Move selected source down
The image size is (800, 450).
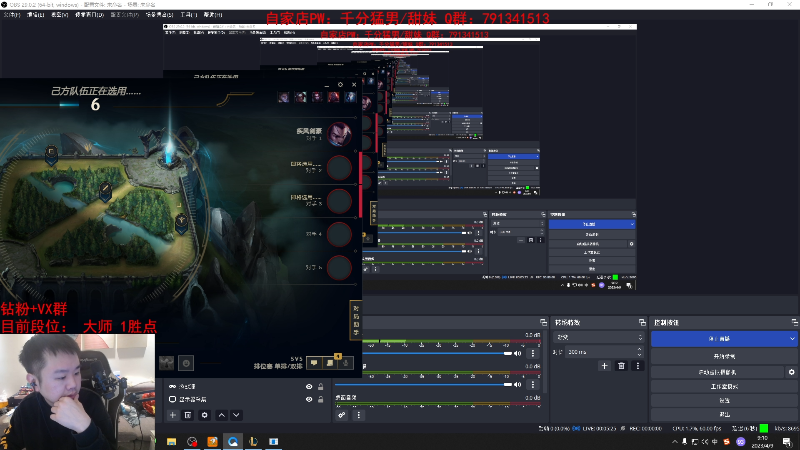pyautogui.click(x=236, y=415)
